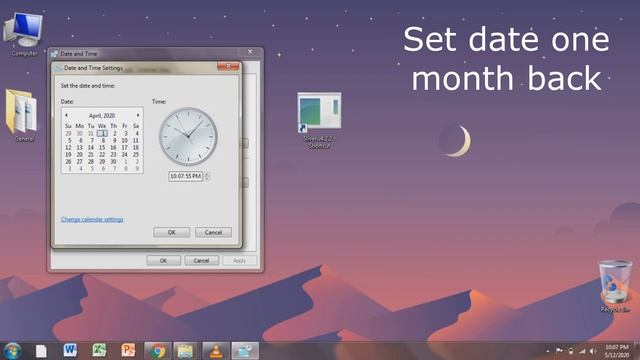The image size is (640, 360).
Task: Open the Computer desktop icon
Action: coord(23,33)
